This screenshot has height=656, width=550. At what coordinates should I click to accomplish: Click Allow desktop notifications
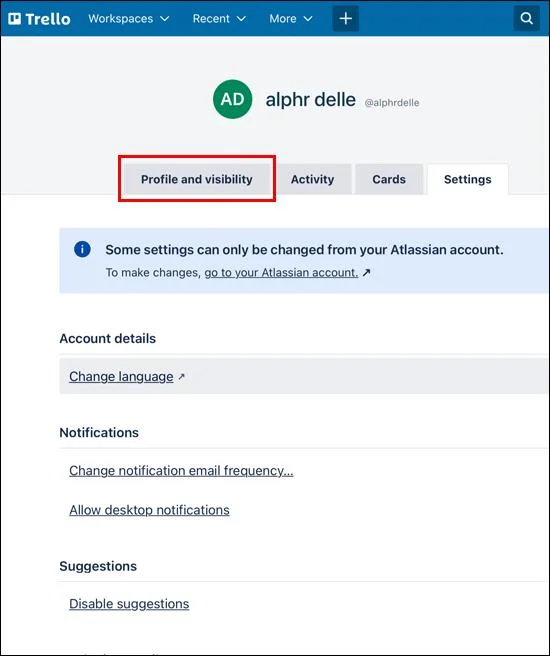pyautogui.click(x=149, y=510)
